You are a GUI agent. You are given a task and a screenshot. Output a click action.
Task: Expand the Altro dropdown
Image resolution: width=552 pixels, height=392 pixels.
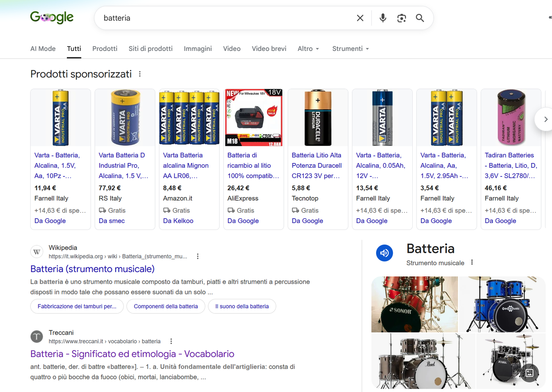pos(308,49)
